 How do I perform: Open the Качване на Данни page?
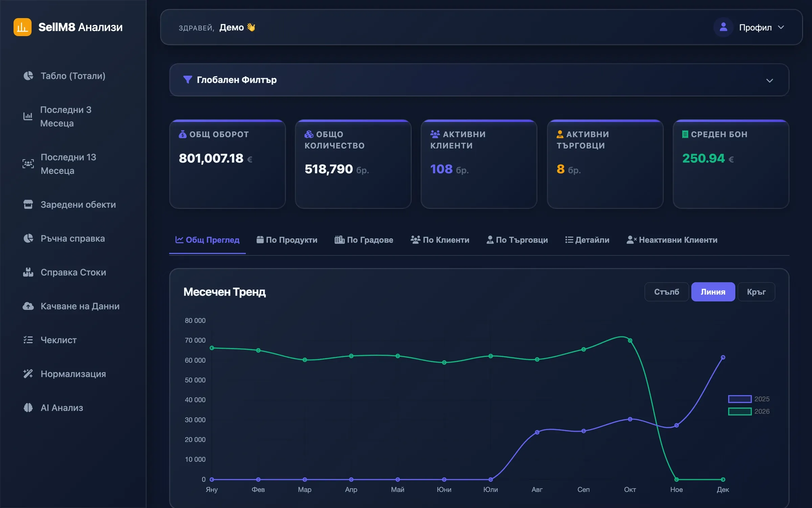coord(73,306)
